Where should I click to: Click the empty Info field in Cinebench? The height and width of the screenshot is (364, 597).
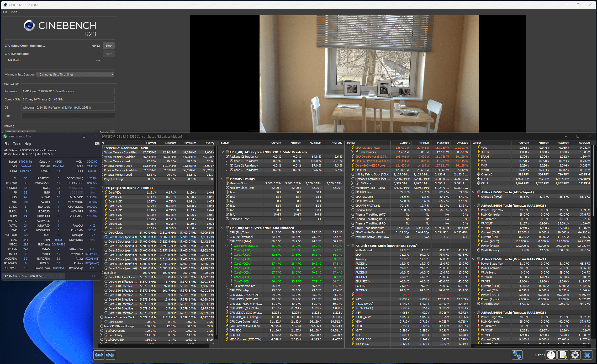point(68,116)
